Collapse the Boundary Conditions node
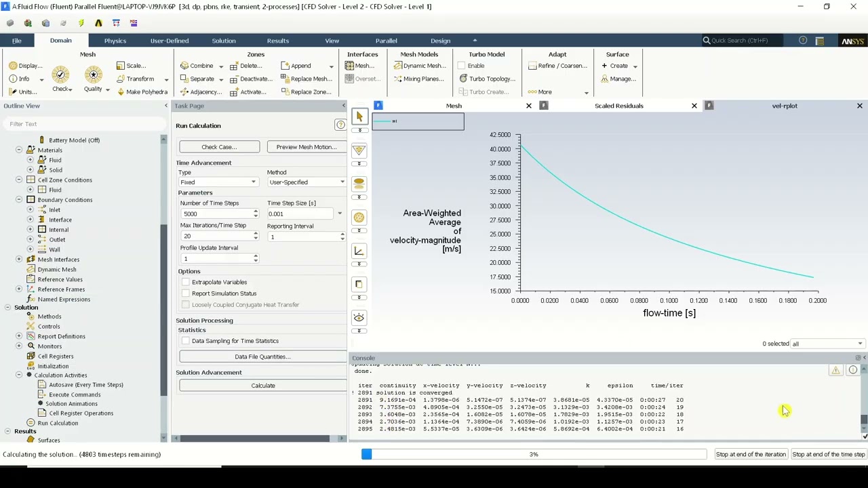This screenshot has width=868, height=488. pos(19,200)
